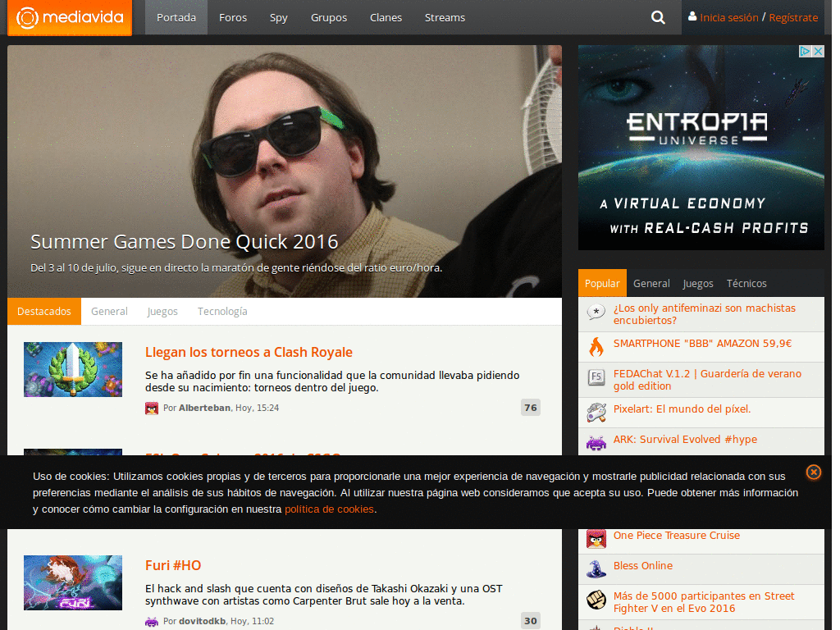840x630 pixels.
Task: Click the speech bubble icon beside antifeminazi thread
Action: pos(596,312)
